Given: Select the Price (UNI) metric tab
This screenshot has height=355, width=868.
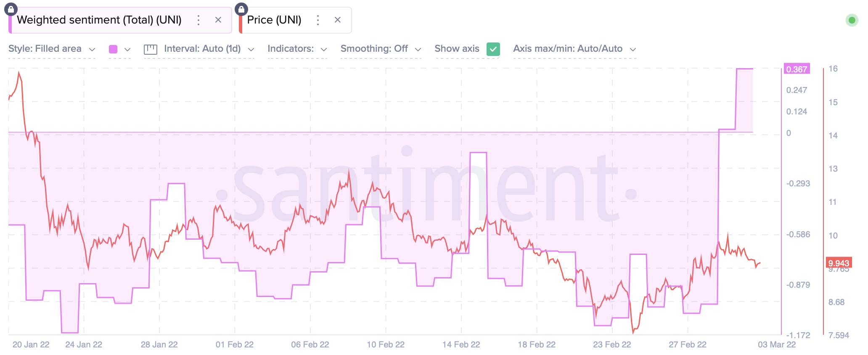Looking at the screenshot, I should [295, 20].
